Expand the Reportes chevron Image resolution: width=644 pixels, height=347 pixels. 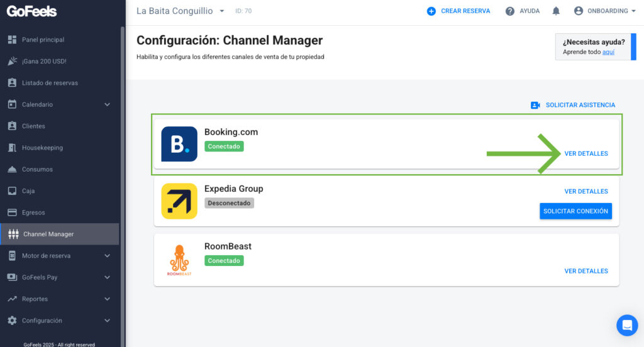pos(107,299)
